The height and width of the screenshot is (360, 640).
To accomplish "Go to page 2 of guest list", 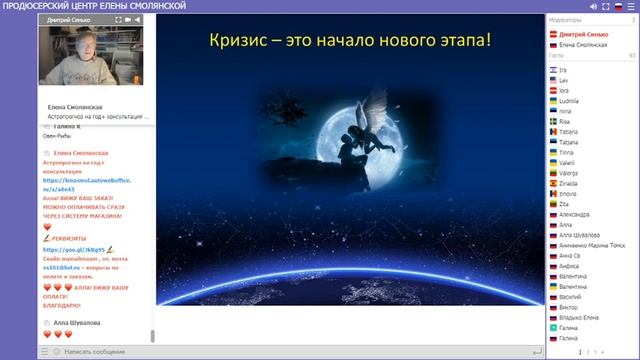I will (x=588, y=352).
